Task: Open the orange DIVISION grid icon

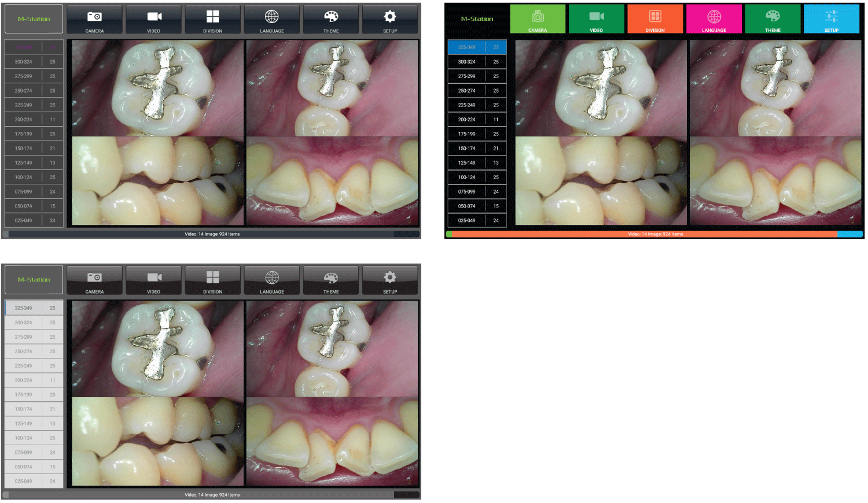Action: (x=655, y=19)
